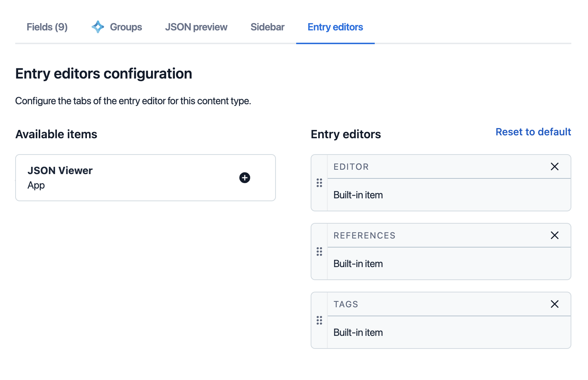Switch to the Groups tab
The image size is (588, 380).
[126, 27]
